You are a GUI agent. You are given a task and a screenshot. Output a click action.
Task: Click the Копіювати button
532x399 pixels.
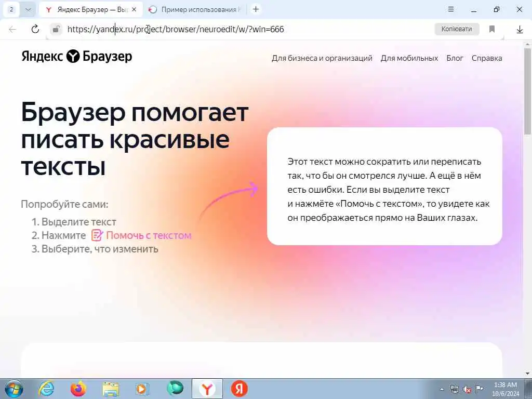(457, 29)
